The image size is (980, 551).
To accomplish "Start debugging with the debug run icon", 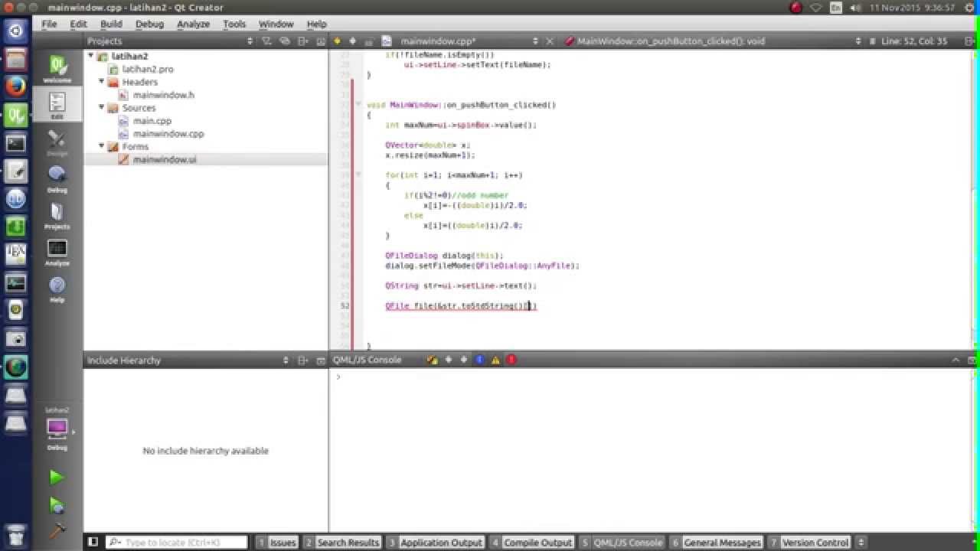I will click(x=57, y=505).
